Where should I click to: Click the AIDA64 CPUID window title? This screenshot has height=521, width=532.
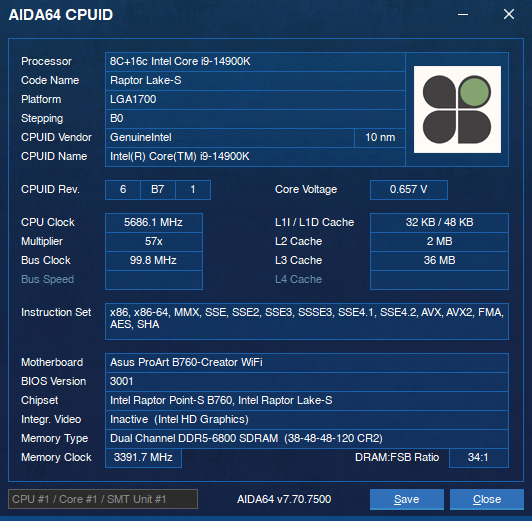61,15
